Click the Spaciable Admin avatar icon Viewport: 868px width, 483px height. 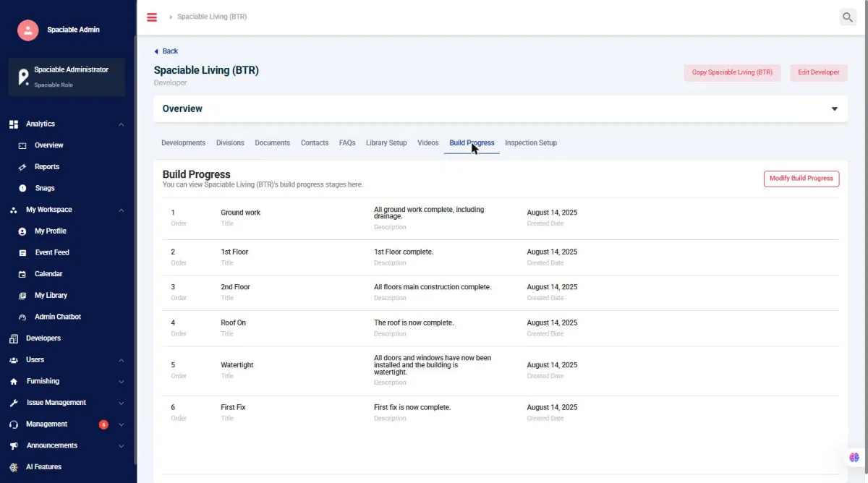(x=27, y=30)
